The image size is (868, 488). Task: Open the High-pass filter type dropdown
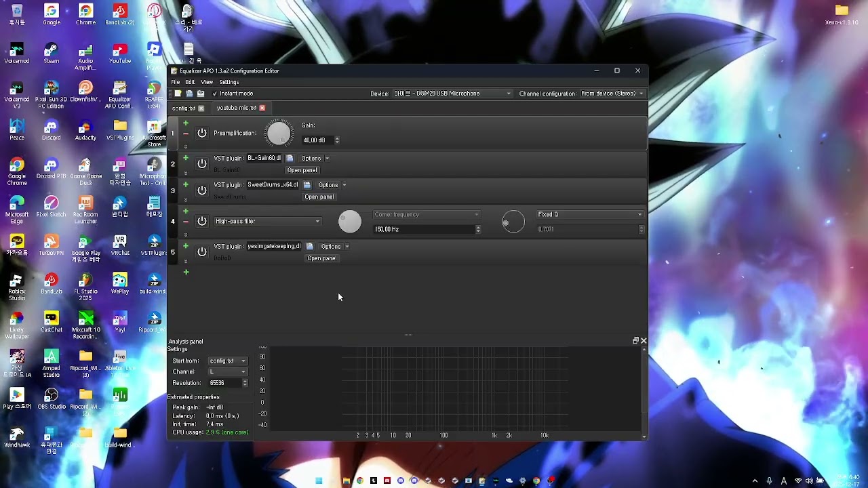(x=267, y=221)
